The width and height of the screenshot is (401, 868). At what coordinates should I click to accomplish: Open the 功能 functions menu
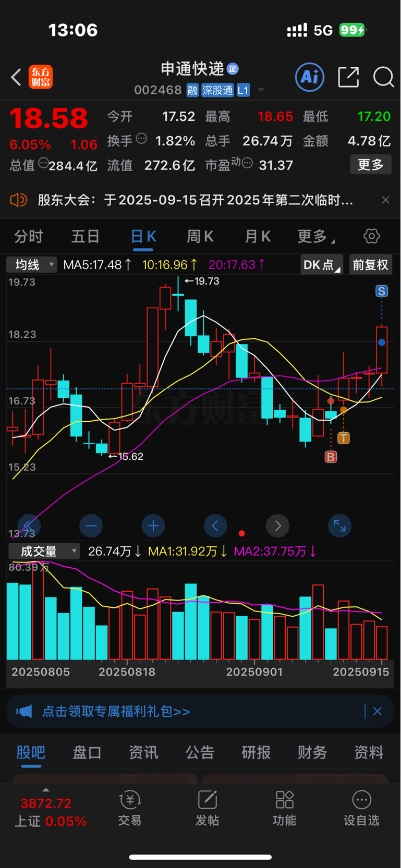point(284,809)
